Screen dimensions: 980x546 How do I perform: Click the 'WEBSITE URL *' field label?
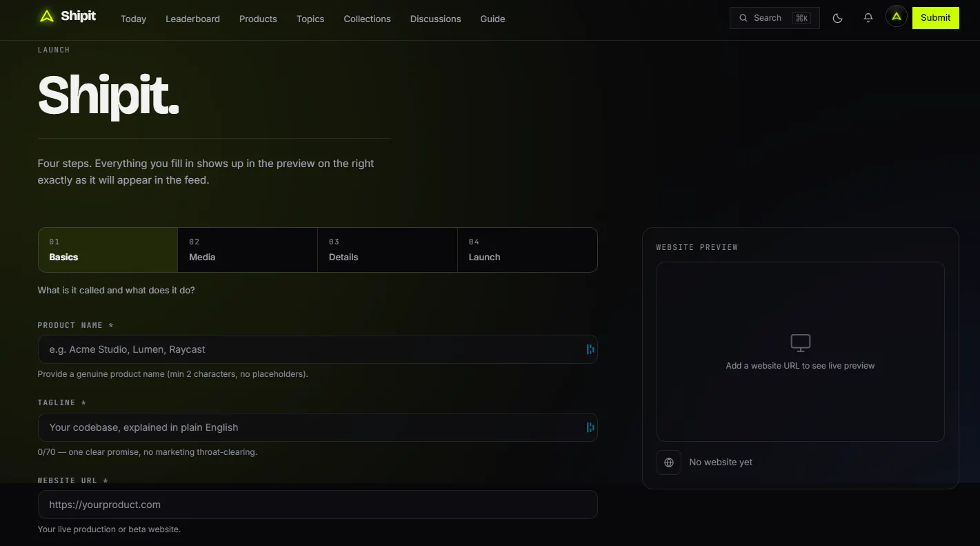(73, 480)
